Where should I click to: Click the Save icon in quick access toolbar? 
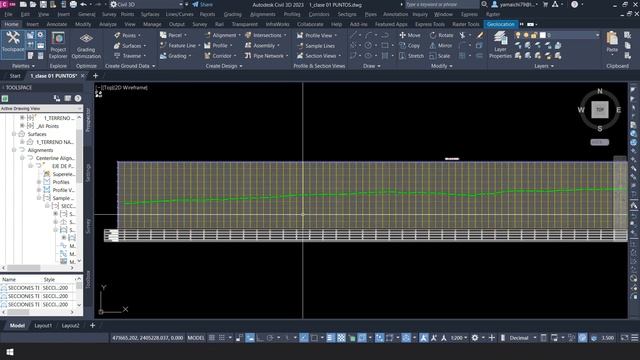coord(43,4)
